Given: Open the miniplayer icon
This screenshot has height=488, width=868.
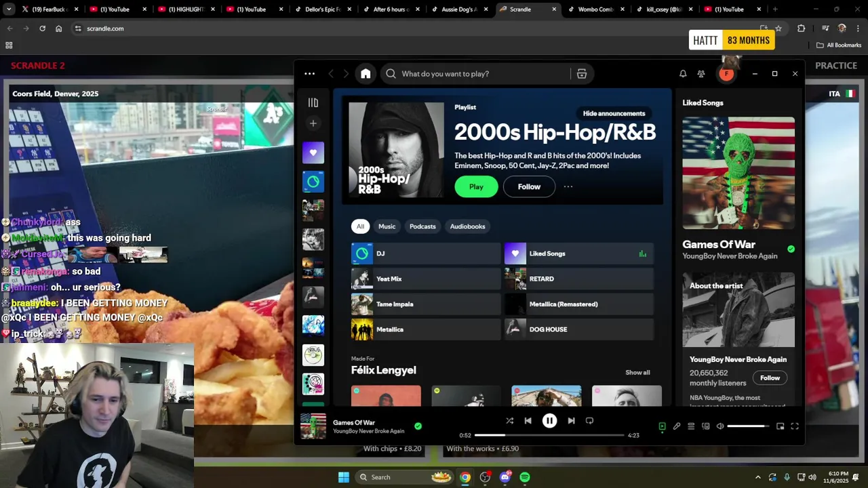Looking at the screenshot, I should pos(780,426).
